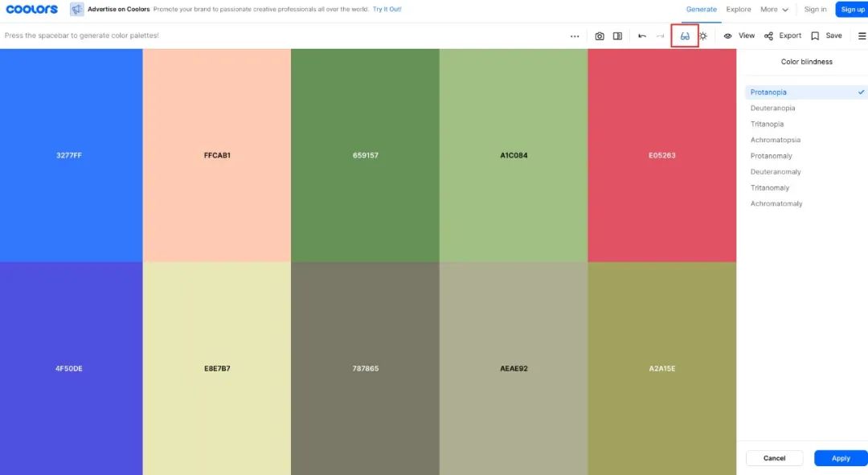Screen dimensions: 868x475
Task: Click the redo arrow icon
Action: [660, 36]
